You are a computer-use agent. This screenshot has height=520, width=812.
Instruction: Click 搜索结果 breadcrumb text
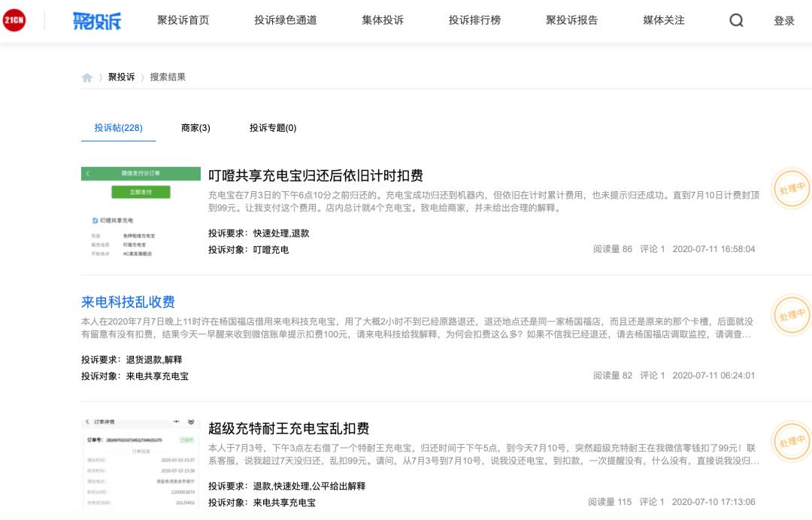(168, 78)
